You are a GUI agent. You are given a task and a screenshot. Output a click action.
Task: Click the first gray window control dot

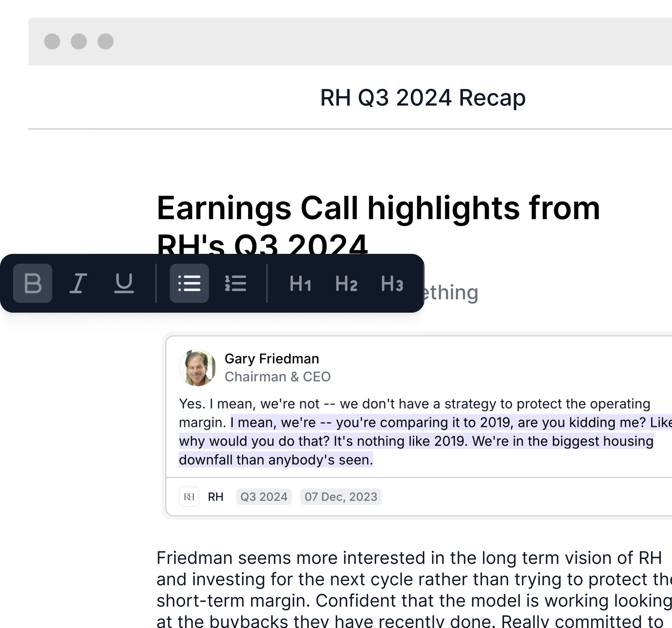[52, 42]
